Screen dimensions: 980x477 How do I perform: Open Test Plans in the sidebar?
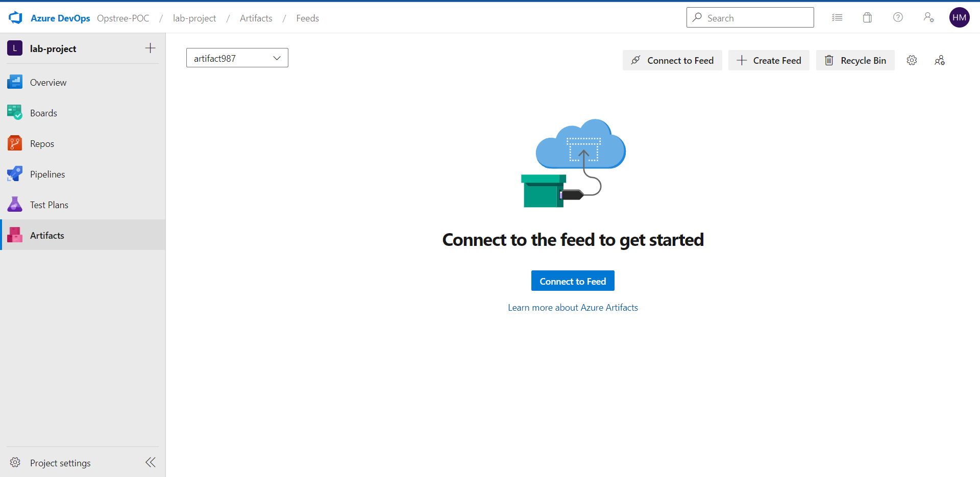tap(83, 205)
